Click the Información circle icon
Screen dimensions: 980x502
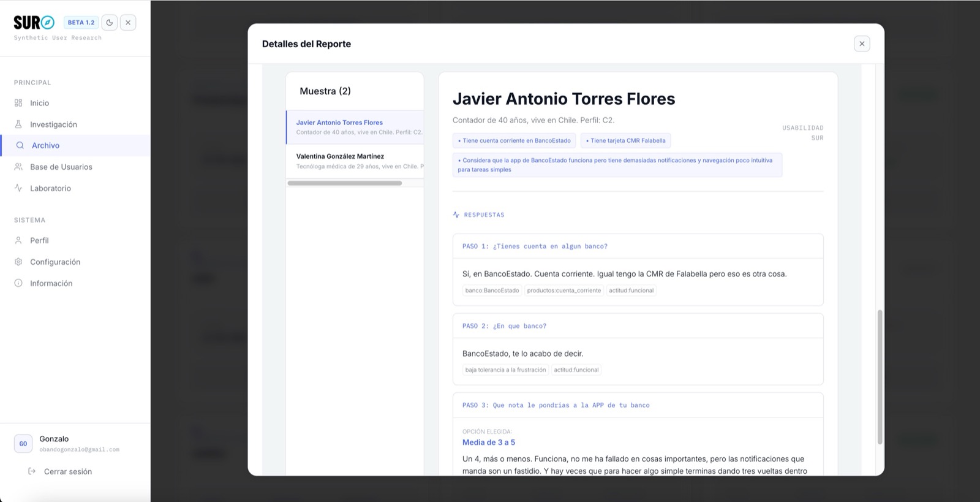point(18,283)
